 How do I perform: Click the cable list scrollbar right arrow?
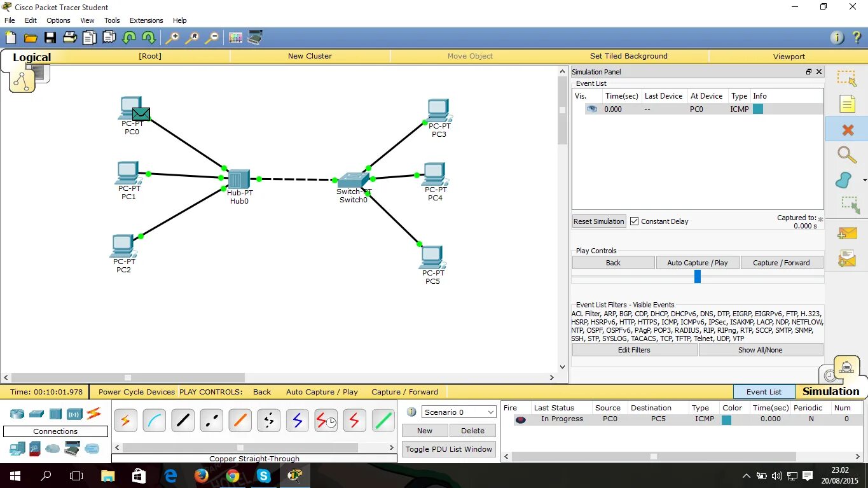tap(392, 448)
